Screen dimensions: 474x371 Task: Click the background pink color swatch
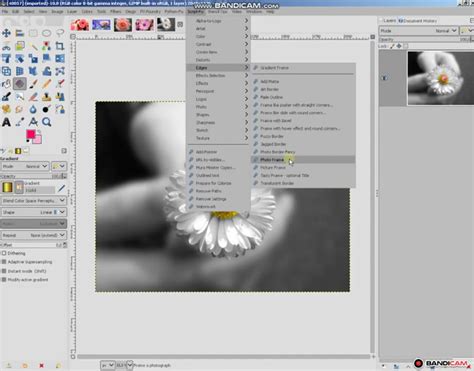38,139
